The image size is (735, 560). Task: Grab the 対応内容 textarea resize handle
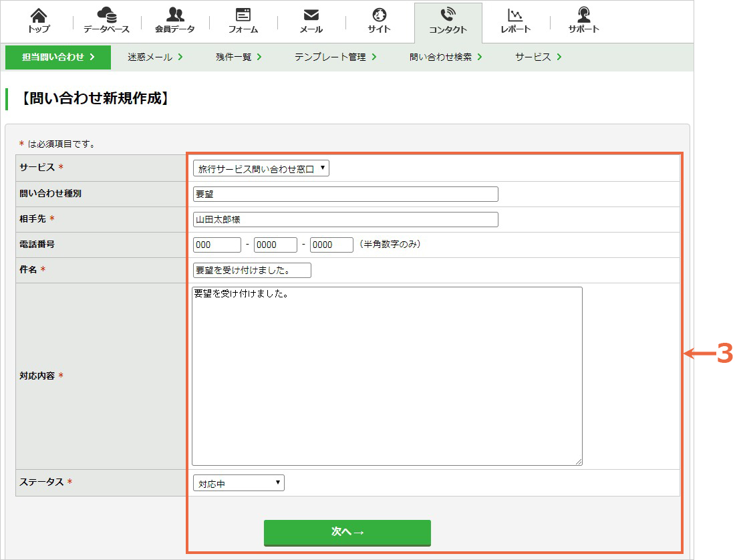tap(579, 462)
